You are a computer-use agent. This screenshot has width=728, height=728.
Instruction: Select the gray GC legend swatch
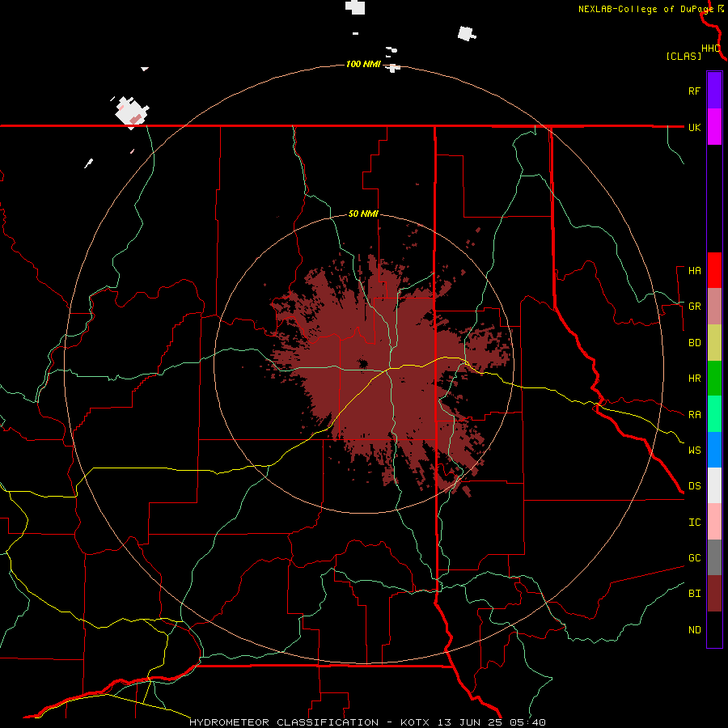tap(714, 557)
